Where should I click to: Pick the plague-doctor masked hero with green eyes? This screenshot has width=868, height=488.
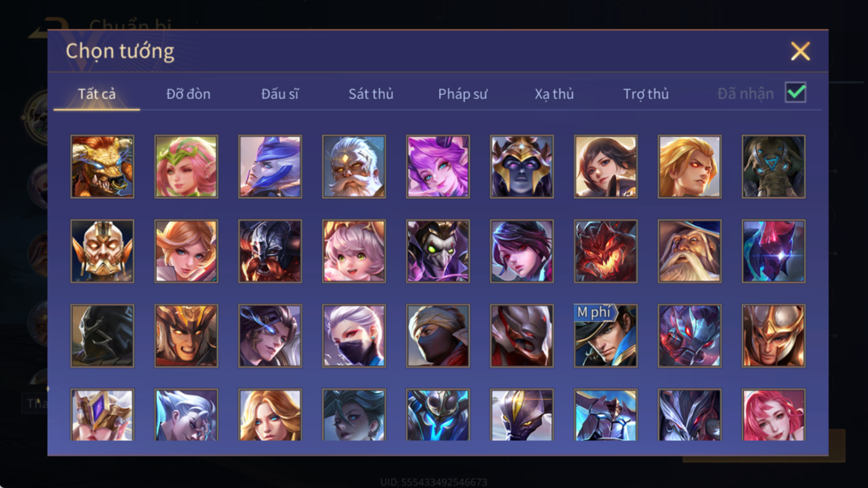[438, 251]
